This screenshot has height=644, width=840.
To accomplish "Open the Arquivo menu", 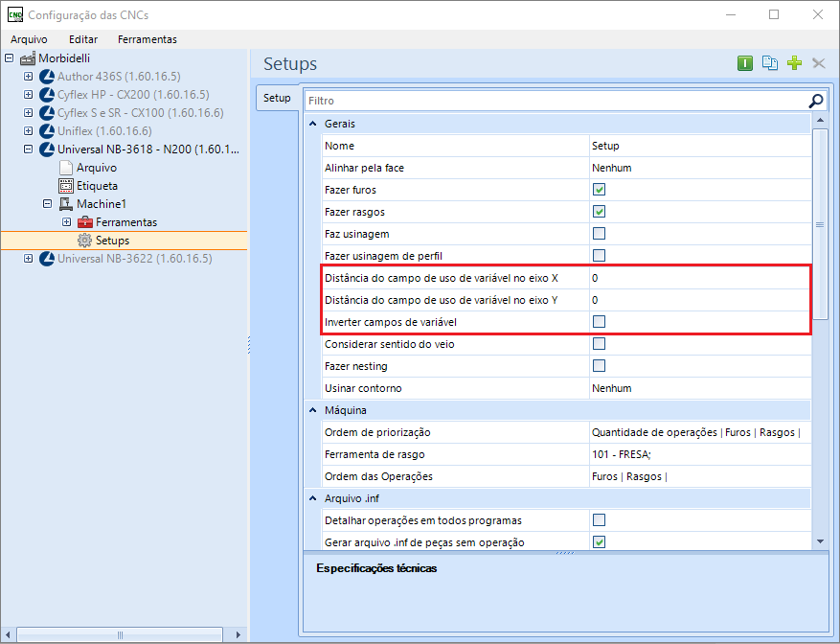I will coord(29,39).
